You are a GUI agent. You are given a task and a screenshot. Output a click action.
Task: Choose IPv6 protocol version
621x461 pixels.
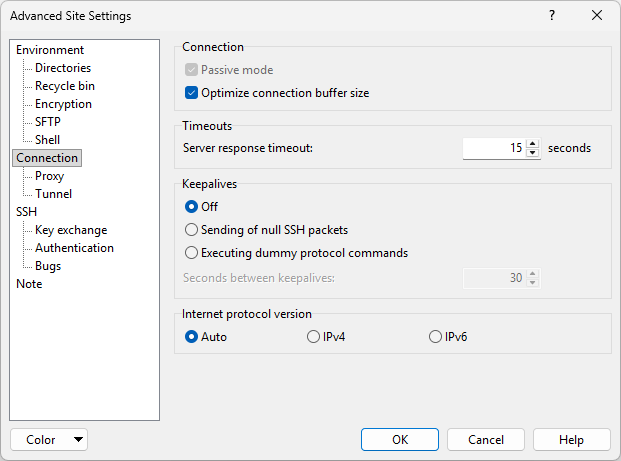pyautogui.click(x=435, y=337)
